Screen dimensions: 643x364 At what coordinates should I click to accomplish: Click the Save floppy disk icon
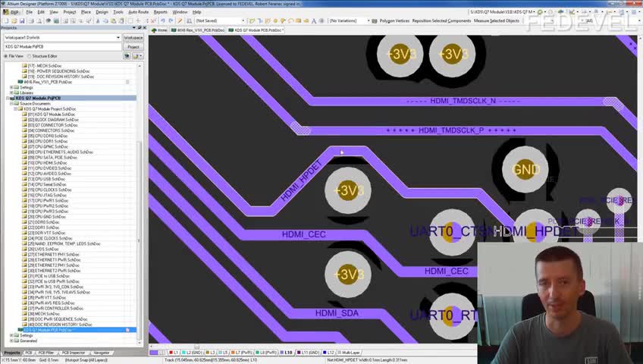pos(22,20)
